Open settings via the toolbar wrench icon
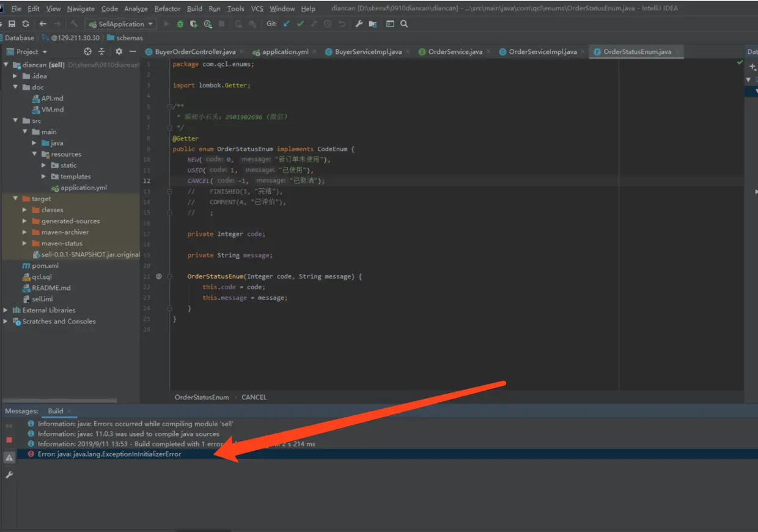The height and width of the screenshot is (532, 758). pos(359,24)
